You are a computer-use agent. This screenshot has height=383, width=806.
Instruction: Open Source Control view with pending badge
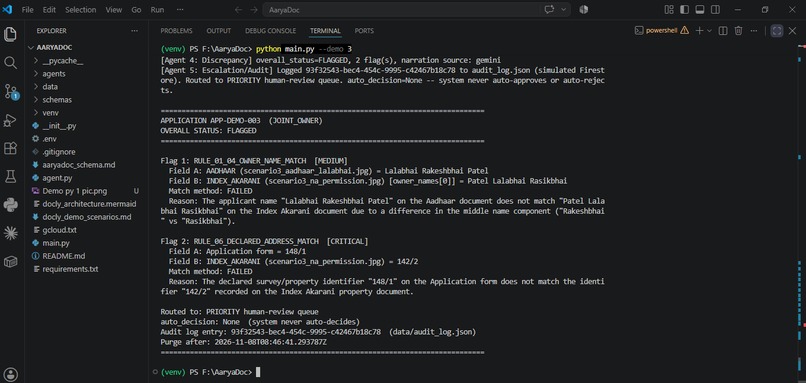(10, 92)
